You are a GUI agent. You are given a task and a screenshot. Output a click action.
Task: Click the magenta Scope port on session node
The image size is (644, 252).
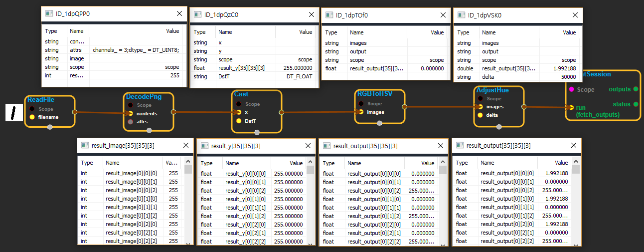571,90
